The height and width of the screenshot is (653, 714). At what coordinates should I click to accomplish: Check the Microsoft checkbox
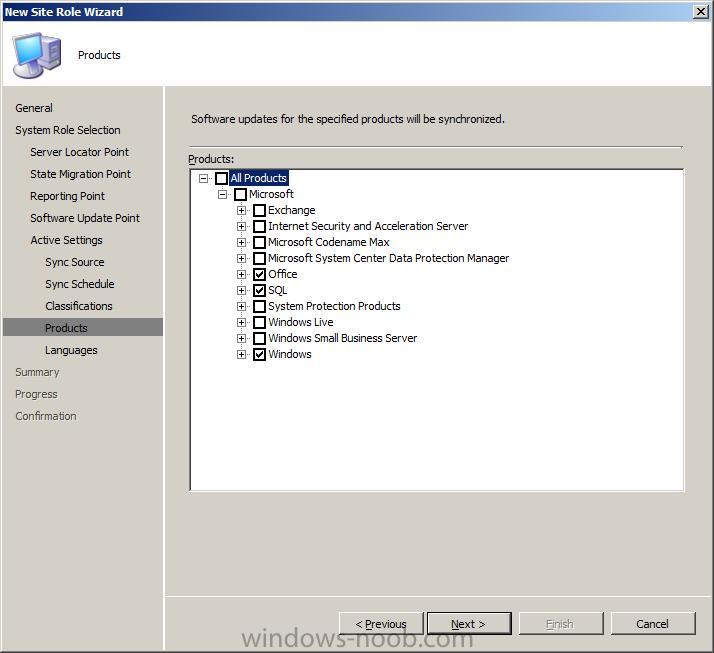click(240, 194)
